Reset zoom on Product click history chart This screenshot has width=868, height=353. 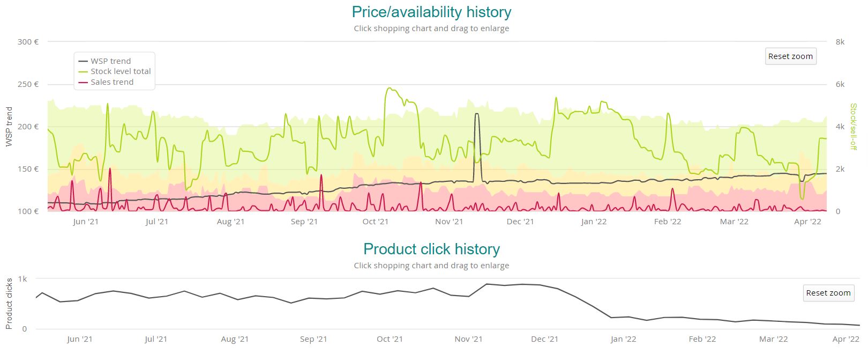click(x=828, y=293)
